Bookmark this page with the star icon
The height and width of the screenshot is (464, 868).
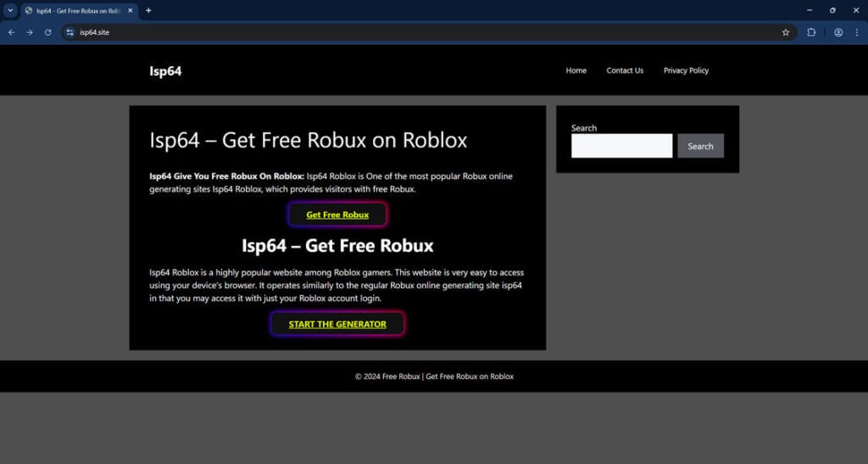[786, 32]
